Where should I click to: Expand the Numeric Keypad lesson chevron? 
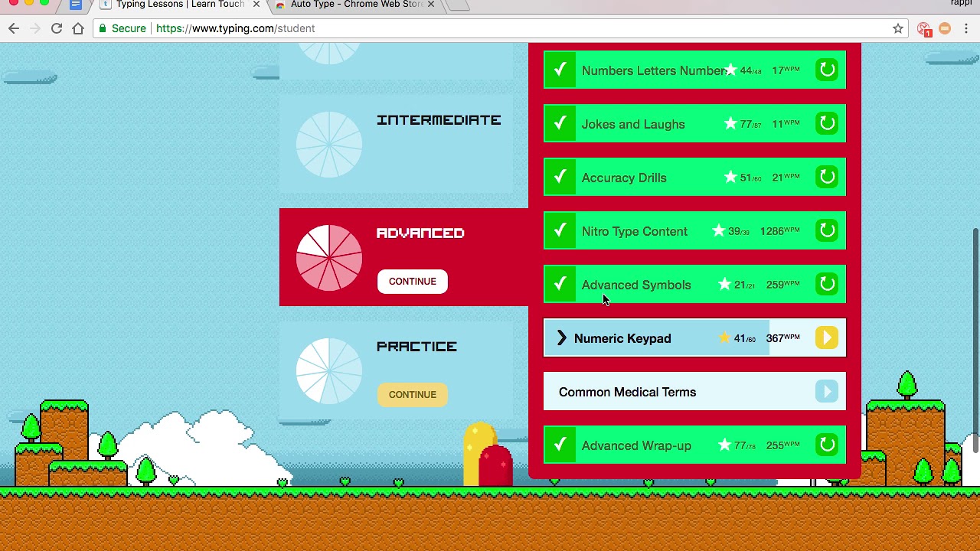tap(561, 337)
